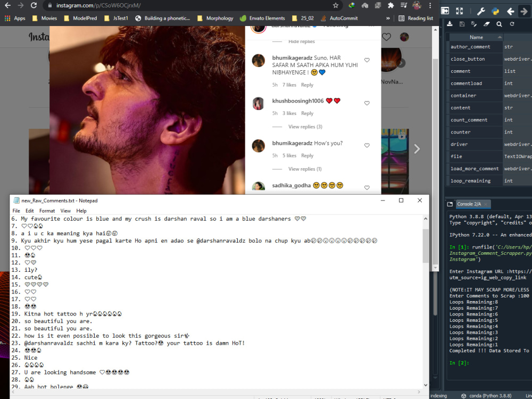Click Save data as icon in Variable Explorer
The width and height of the screenshot is (532, 399).
pyautogui.click(x=474, y=24)
